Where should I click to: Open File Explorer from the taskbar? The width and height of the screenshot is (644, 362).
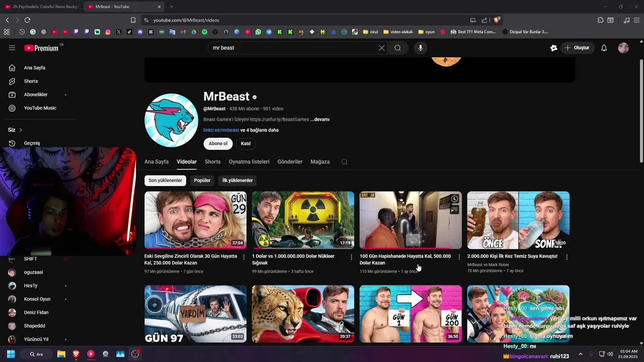(x=61, y=354)
